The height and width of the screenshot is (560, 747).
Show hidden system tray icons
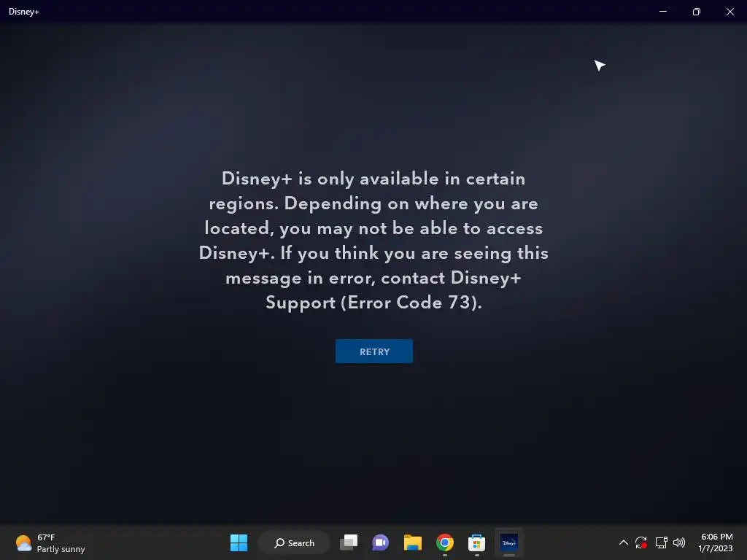tap(623, 542)
